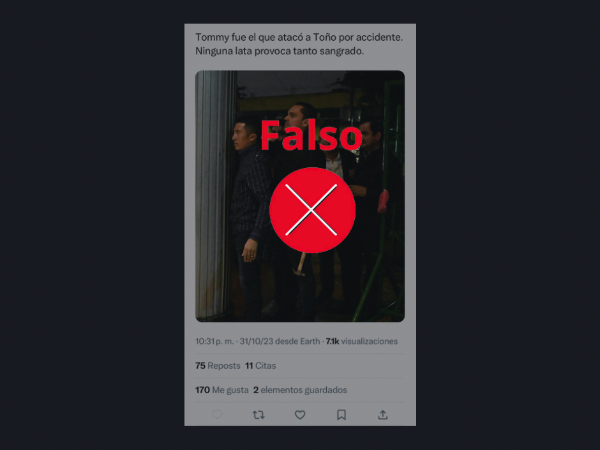The height and width of the screenshot is (450, 600).
Task: Click the red X circle icon
Action: [x=312, y=210]
